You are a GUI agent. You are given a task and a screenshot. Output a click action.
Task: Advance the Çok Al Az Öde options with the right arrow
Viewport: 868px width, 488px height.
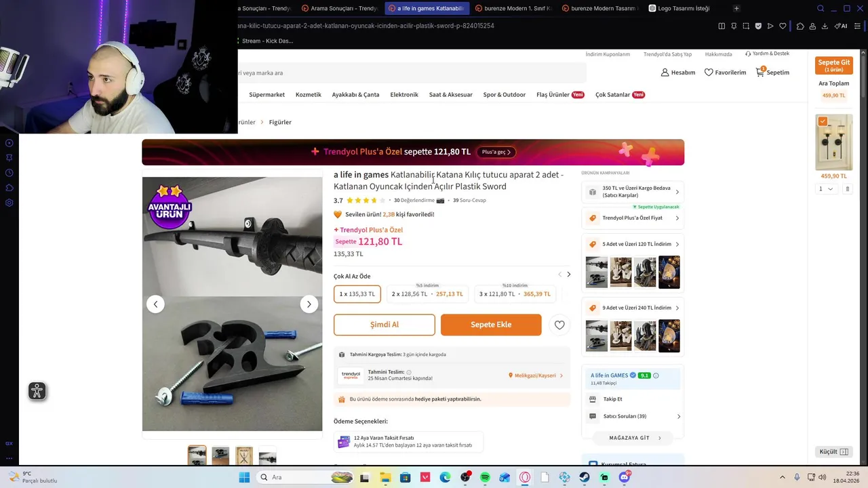point(568,274)
